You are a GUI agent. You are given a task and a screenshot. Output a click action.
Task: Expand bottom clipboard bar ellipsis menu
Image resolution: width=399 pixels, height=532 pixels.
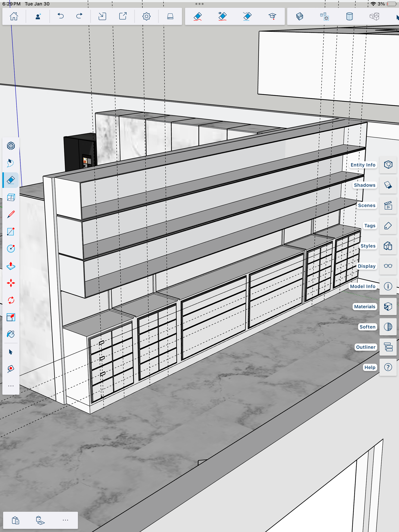(65, 520)
